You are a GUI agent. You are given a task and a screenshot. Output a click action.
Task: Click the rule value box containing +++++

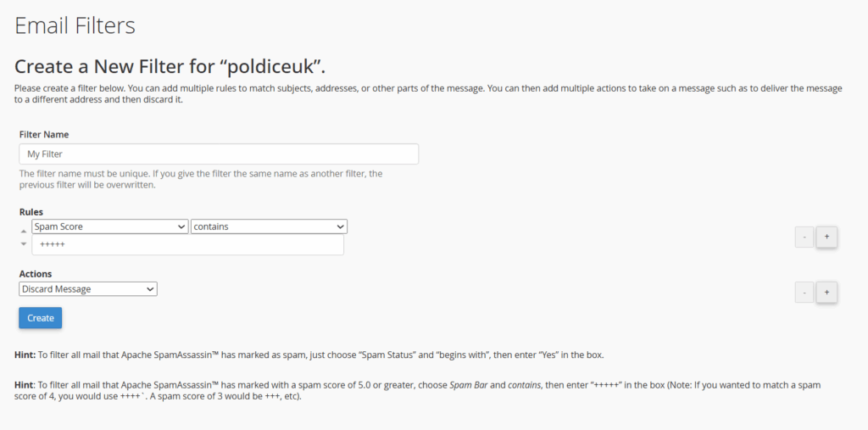[187, 245]
